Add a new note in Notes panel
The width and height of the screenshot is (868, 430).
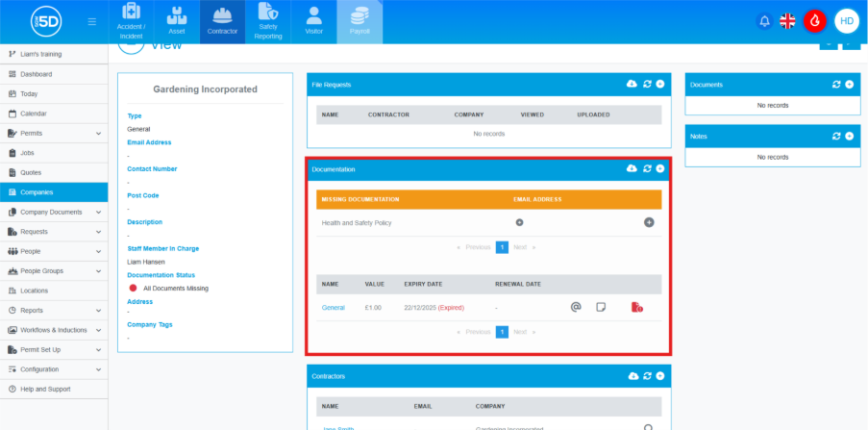coord(849,137)
